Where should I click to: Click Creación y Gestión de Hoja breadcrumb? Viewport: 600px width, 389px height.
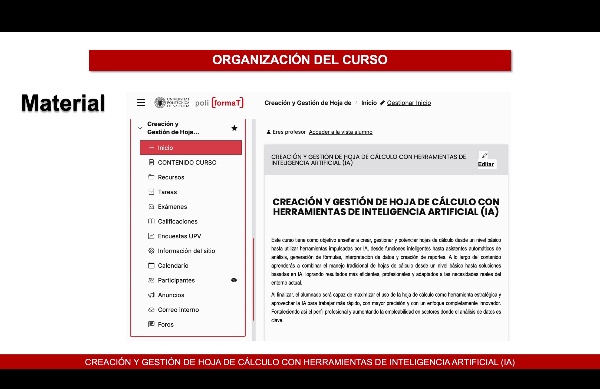[x=308, y=103]
